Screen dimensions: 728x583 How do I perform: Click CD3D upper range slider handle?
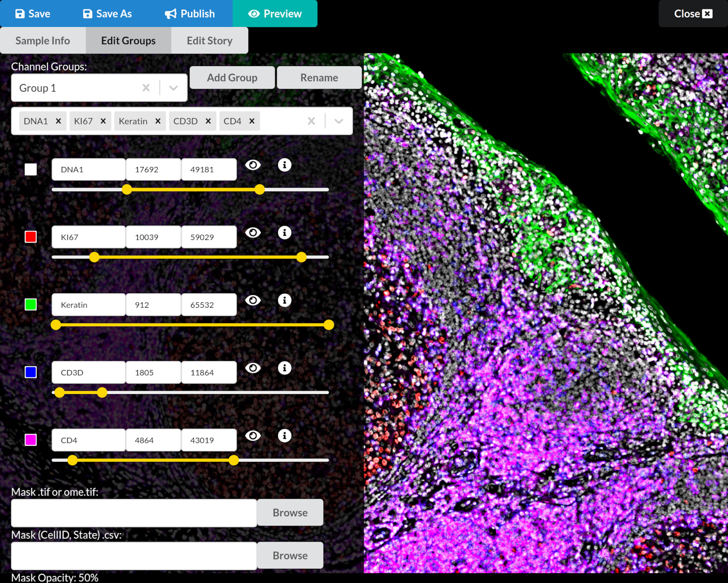[x=102, y=392]
